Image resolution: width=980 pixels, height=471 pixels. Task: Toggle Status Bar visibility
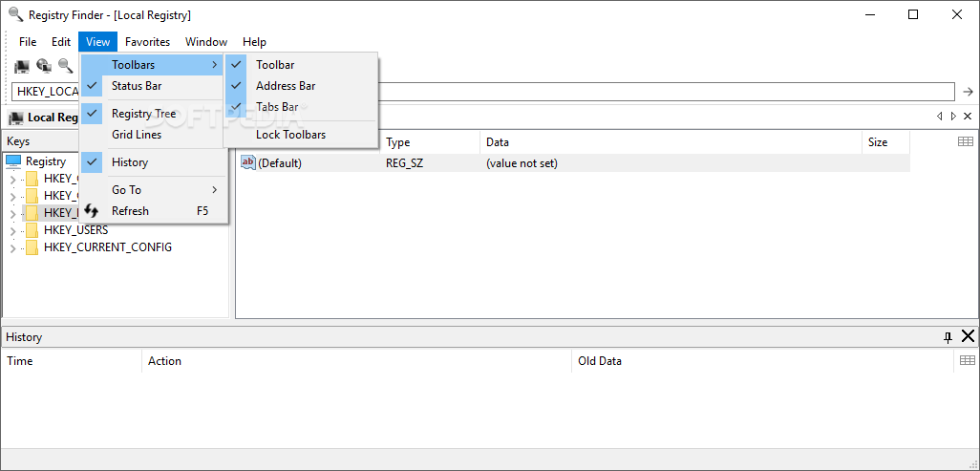click(x=153, y=86)
